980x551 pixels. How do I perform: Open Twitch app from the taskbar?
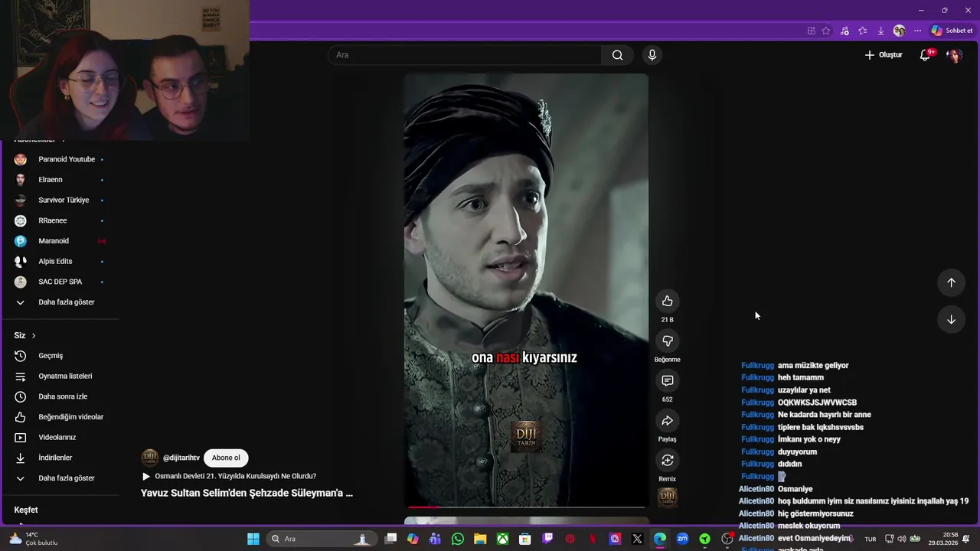(547, 539)
